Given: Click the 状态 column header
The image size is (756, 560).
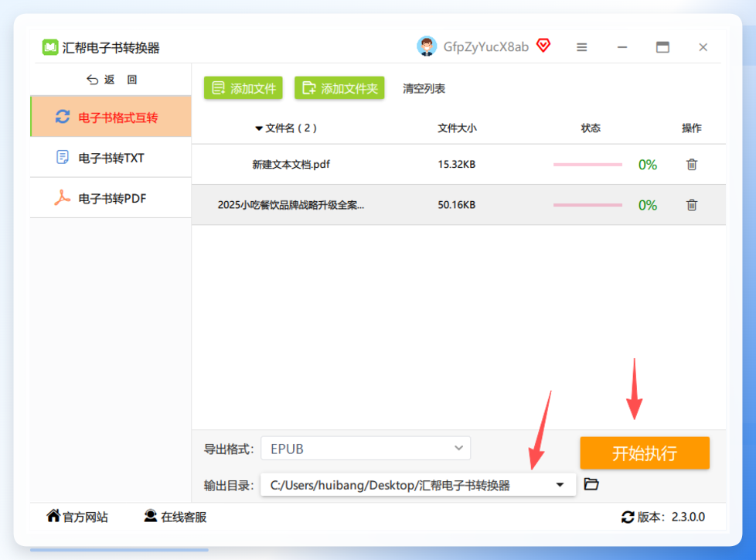Looking at the screenshot, I should pos(591,128).
